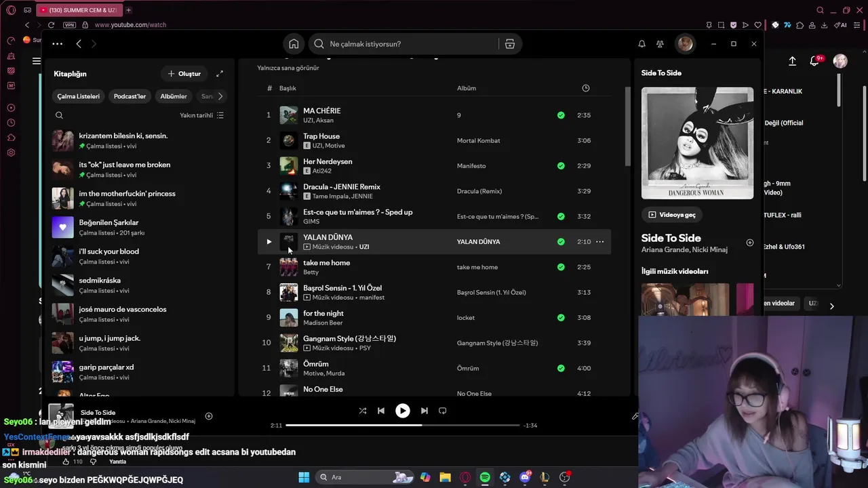Sort tracks by Albüm column
The height and width of the screenshot is (488, 868).
coord(467,88)
